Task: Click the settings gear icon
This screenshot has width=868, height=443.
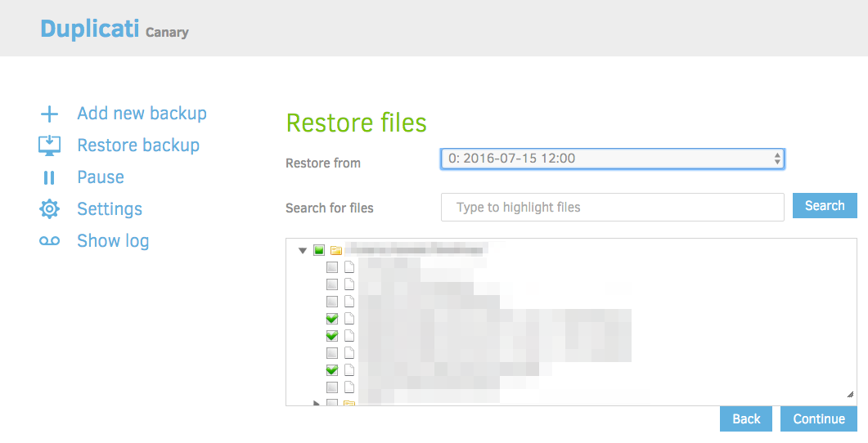Action: pyautogui.click(x=49, y=209)
